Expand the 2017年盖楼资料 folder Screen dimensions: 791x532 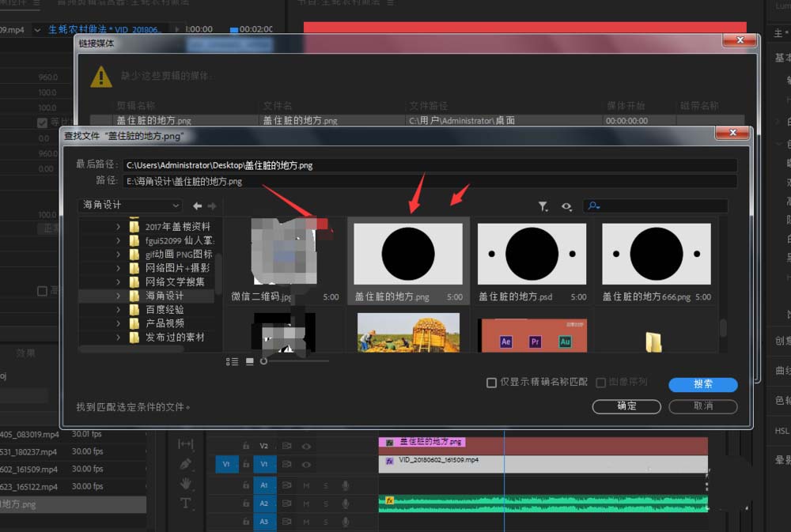(x=118, y=227)
